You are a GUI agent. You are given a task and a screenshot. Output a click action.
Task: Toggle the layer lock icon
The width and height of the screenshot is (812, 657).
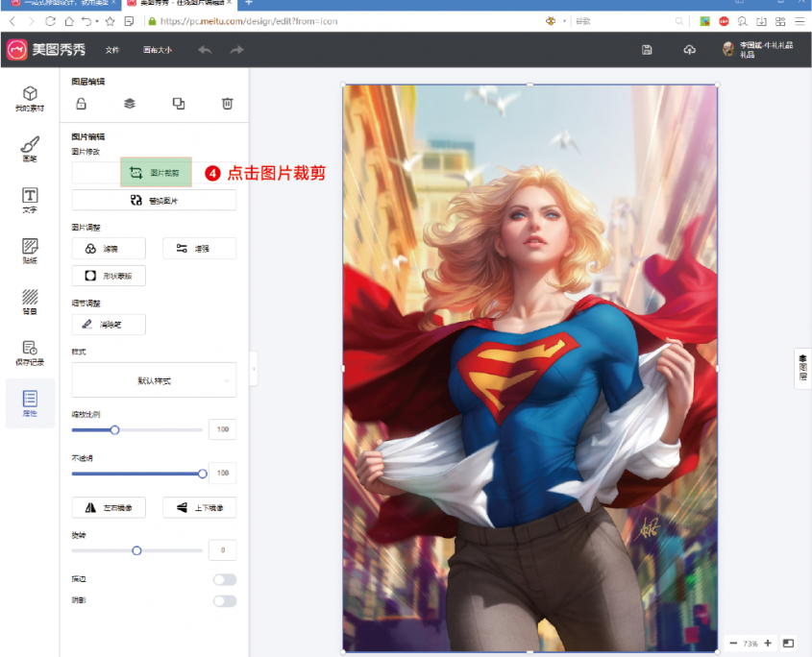[81, 104]
